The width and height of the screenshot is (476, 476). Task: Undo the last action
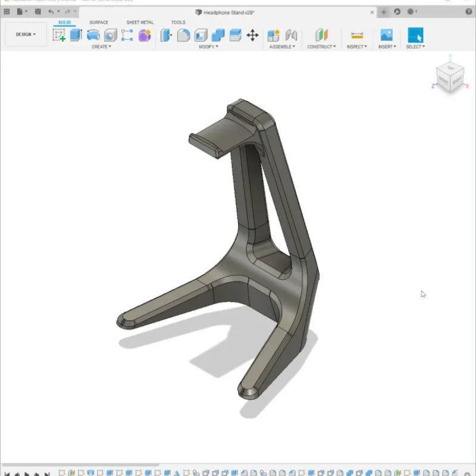pyautogui.click(x=51, y=12)
